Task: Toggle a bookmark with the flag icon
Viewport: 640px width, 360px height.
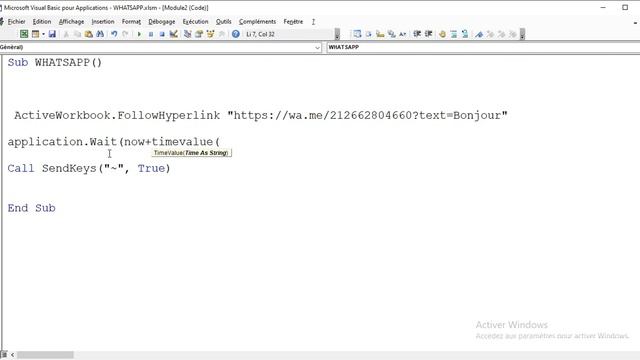Action: (x=479, y=34)
